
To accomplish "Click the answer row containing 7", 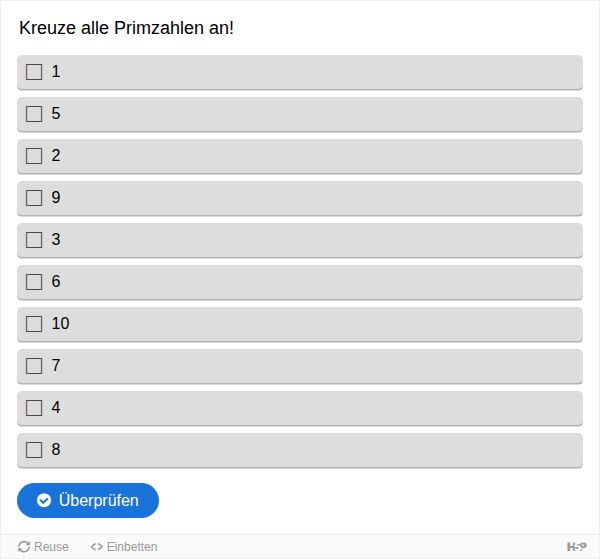I will [x=300, y=366].
